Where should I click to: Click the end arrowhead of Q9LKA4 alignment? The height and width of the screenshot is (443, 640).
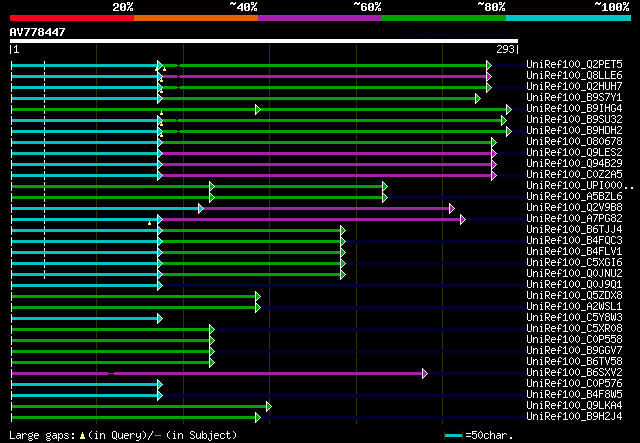coord(269,407)
